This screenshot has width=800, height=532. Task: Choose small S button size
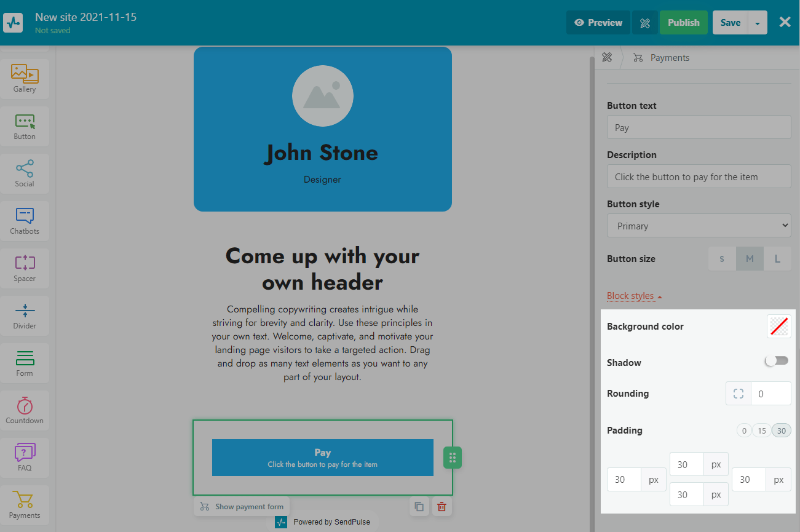click(x=722, y=259)
